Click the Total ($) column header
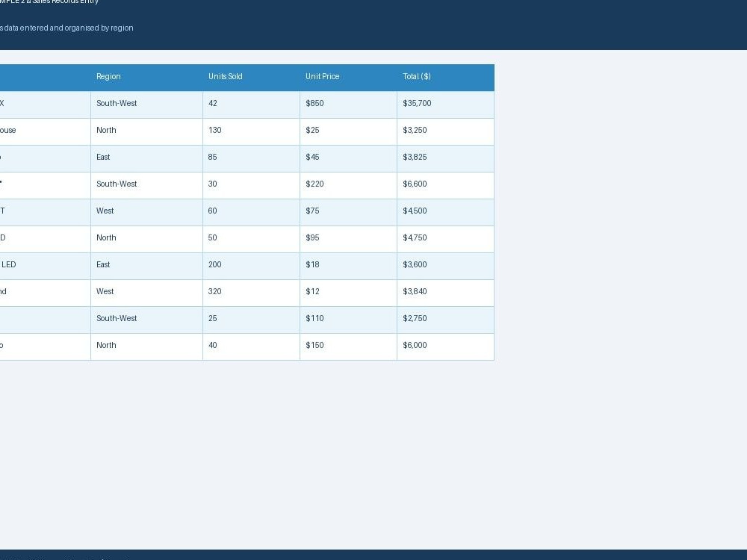 [x=446, y=78]
